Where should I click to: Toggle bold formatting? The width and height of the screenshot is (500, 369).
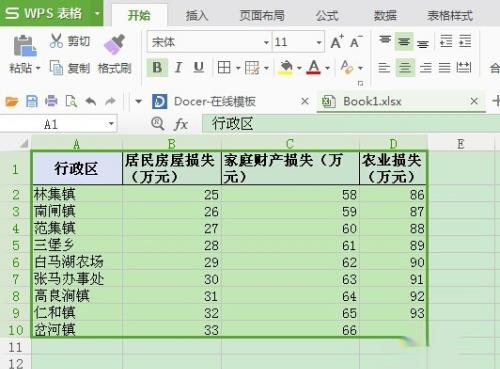pos(157,68)
